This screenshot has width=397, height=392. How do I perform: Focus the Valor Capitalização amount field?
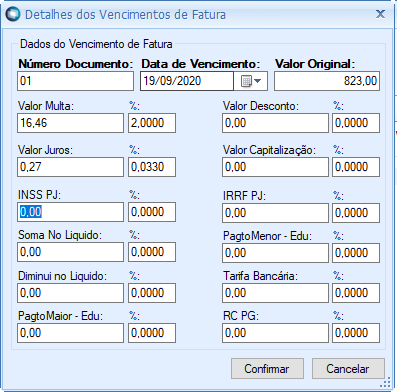pos(275,167)
